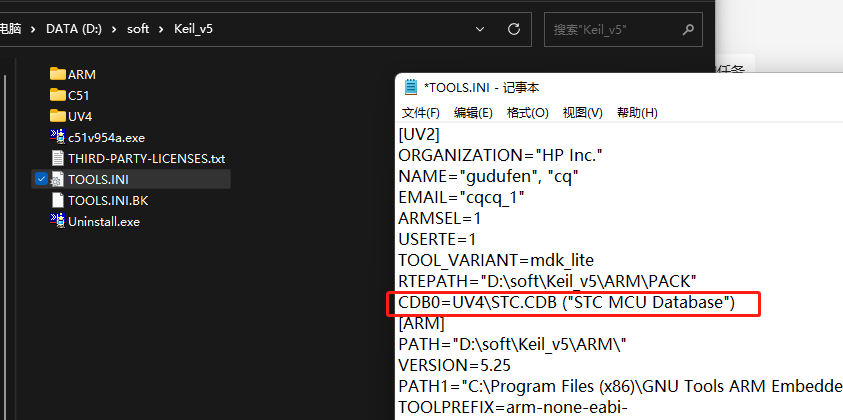
Task: Select the TOOLS.INI file icon
Action: point(58,179)
